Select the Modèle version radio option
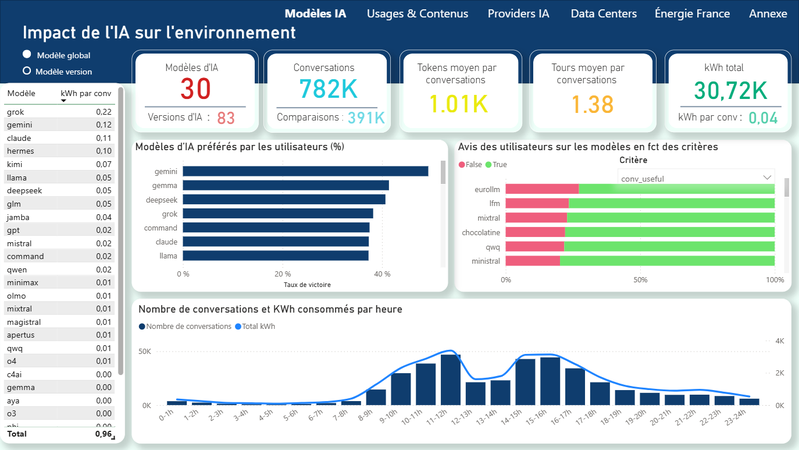The width and height of the screenshot is (799, 450). pos(28,71)
